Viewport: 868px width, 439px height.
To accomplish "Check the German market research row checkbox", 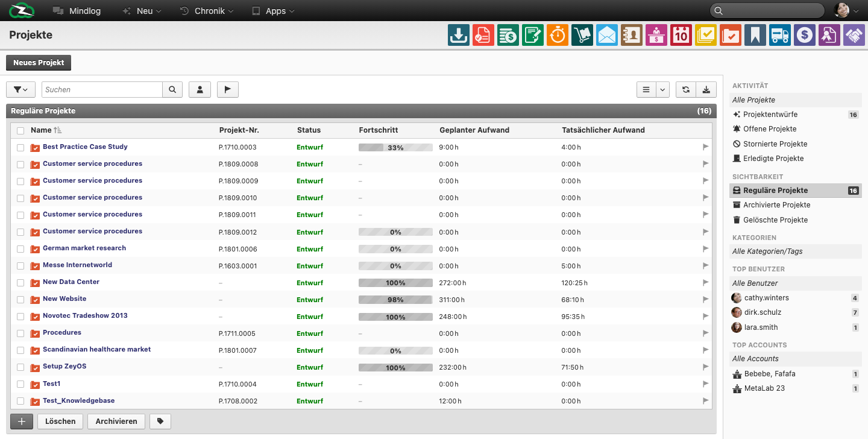I will tap(20, 248).
